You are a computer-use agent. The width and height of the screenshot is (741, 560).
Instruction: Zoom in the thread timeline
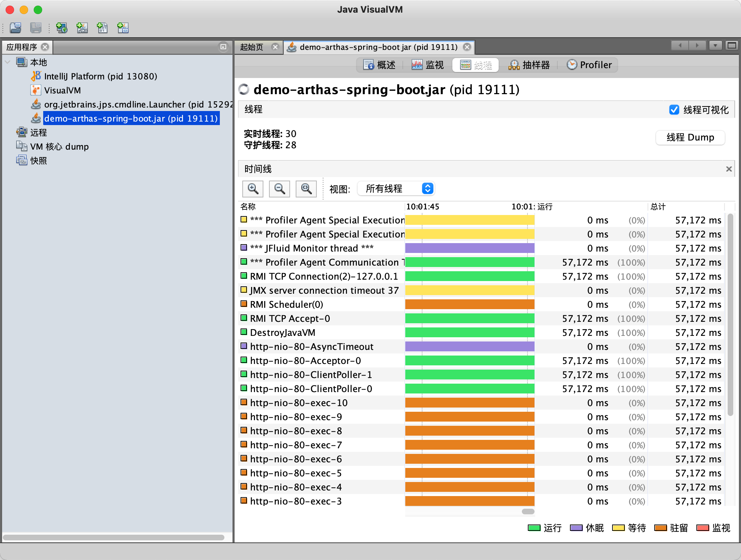coord(253,189)
